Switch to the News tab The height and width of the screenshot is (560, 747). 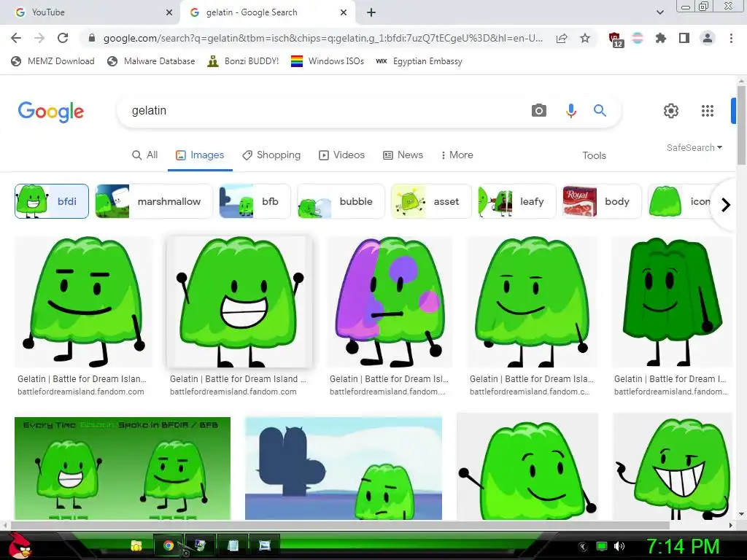pos(403,155)
